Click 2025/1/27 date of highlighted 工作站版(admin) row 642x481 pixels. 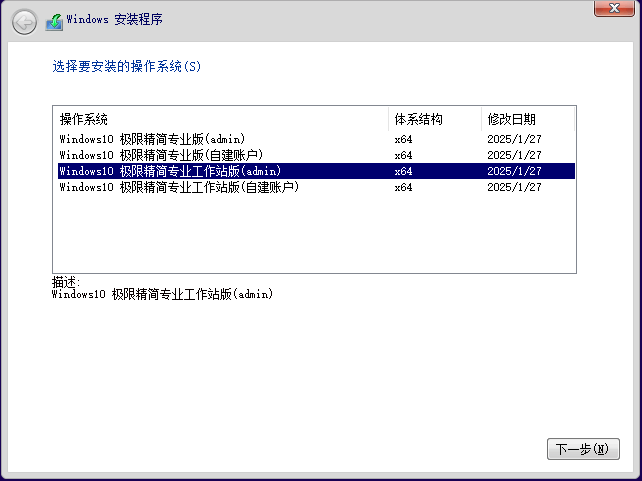(514, 171)
